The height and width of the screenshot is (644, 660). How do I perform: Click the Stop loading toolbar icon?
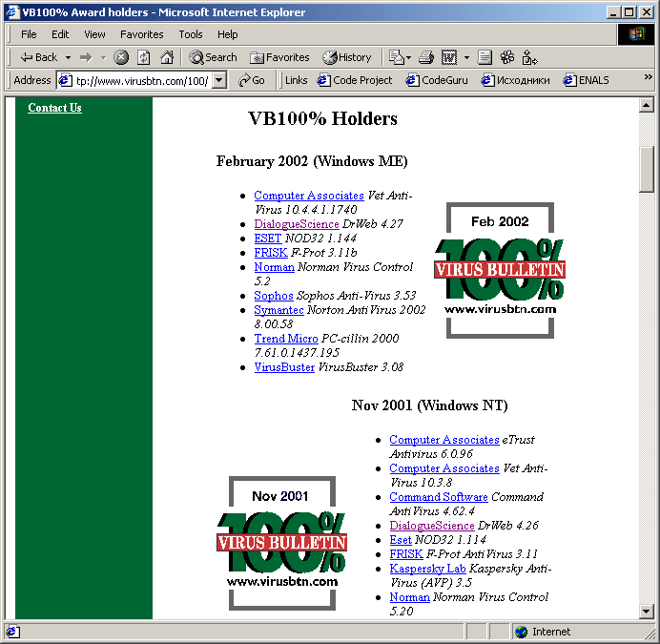[x=121, y=57]
